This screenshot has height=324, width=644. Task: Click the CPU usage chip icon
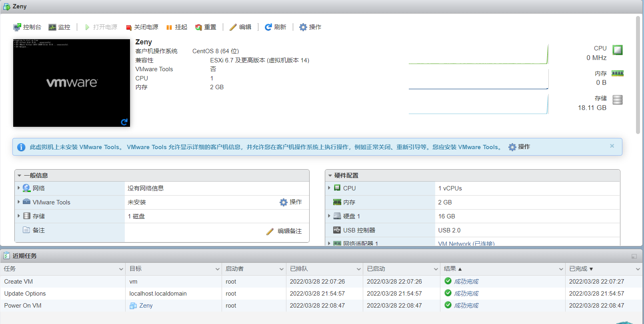tap(618, 50)
